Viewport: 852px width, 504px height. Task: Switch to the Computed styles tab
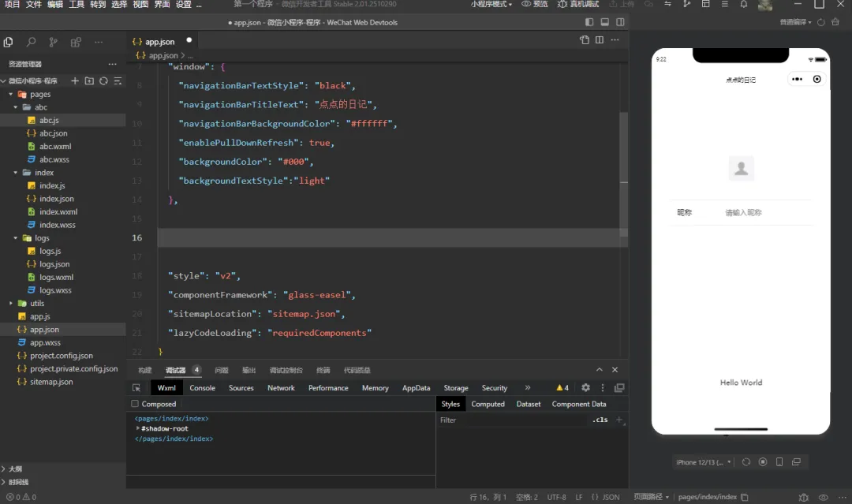488,404
